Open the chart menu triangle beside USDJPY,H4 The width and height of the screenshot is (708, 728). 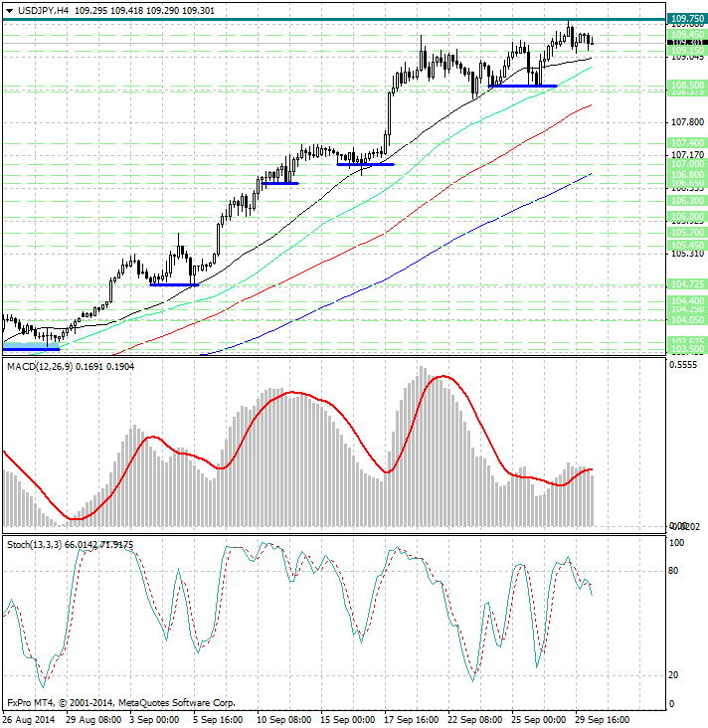point(9,11)
